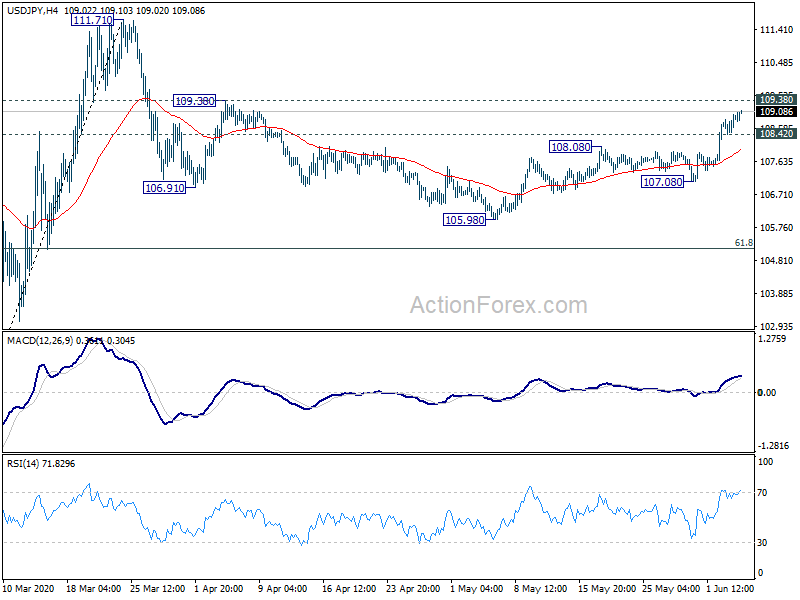Click the 111.410 axis price
800x600 pixels.
click(776, 30)
